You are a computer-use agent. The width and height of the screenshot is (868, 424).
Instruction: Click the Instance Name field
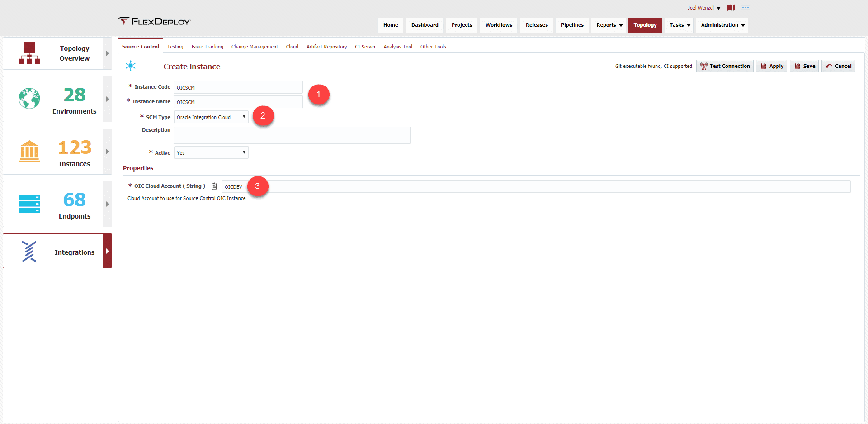[238, 102]
